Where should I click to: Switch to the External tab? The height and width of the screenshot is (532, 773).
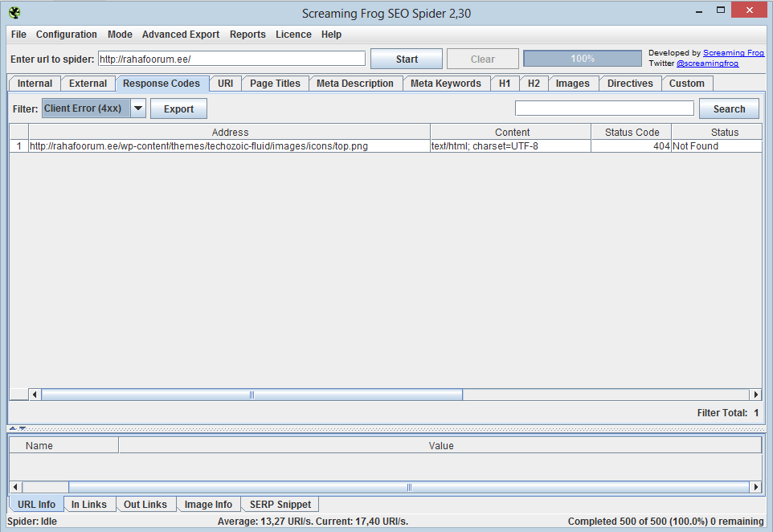point(88,84)
